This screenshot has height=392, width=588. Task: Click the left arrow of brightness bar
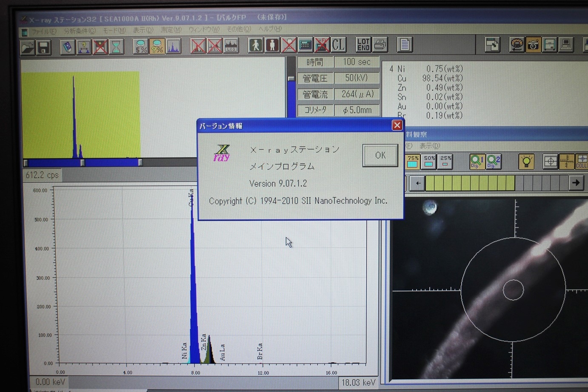pos(418,183)
